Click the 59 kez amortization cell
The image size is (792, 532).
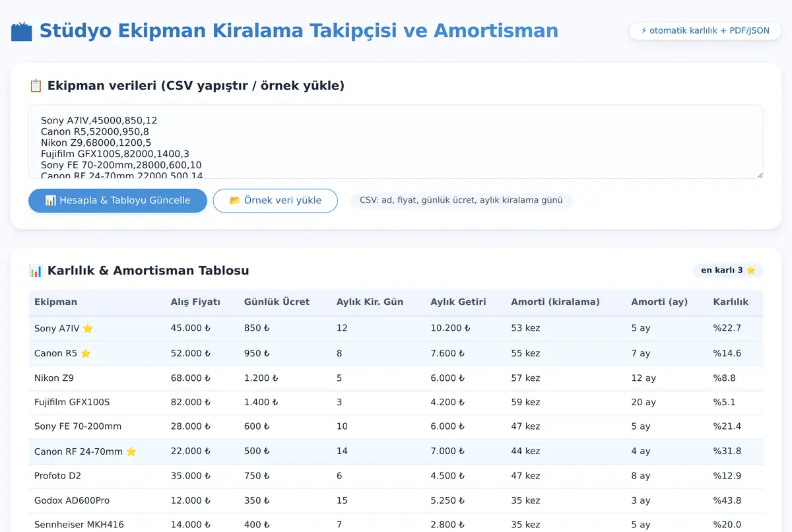click(x=525, y=402)
